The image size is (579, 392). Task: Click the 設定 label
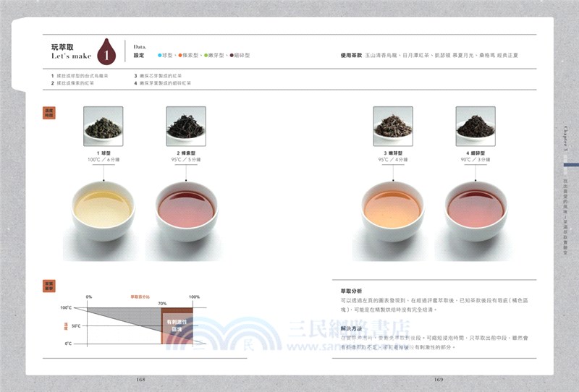coord(139,56)
